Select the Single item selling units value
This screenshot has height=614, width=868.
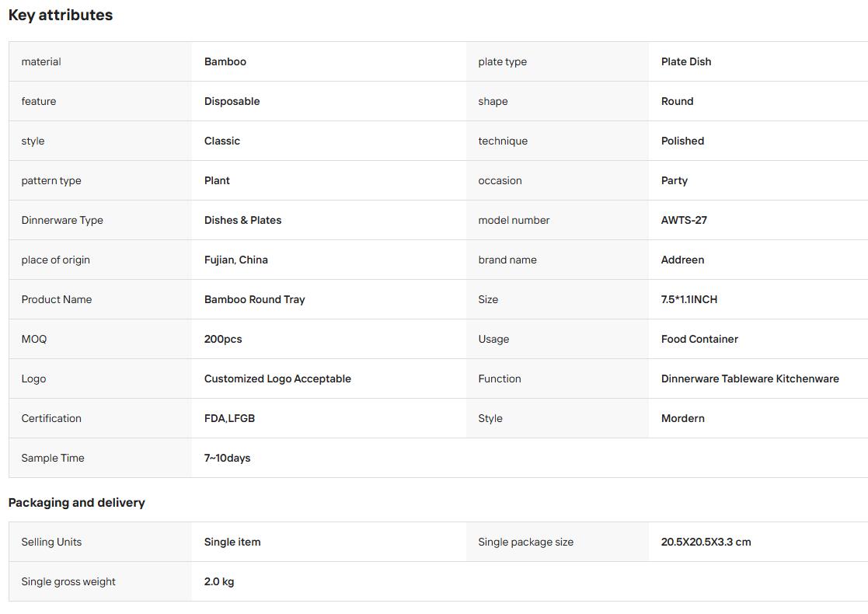(x=232, y=542)
